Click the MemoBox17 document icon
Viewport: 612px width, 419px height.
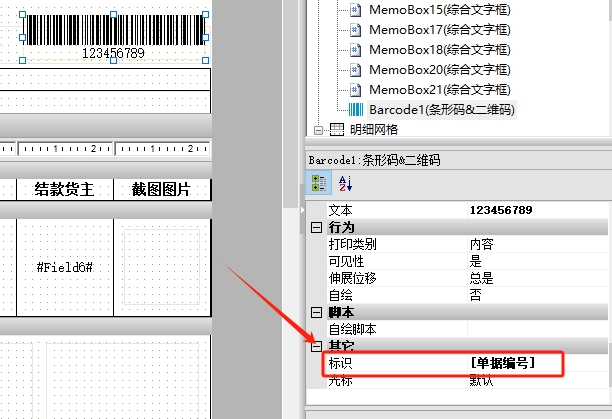pos(355,30)
